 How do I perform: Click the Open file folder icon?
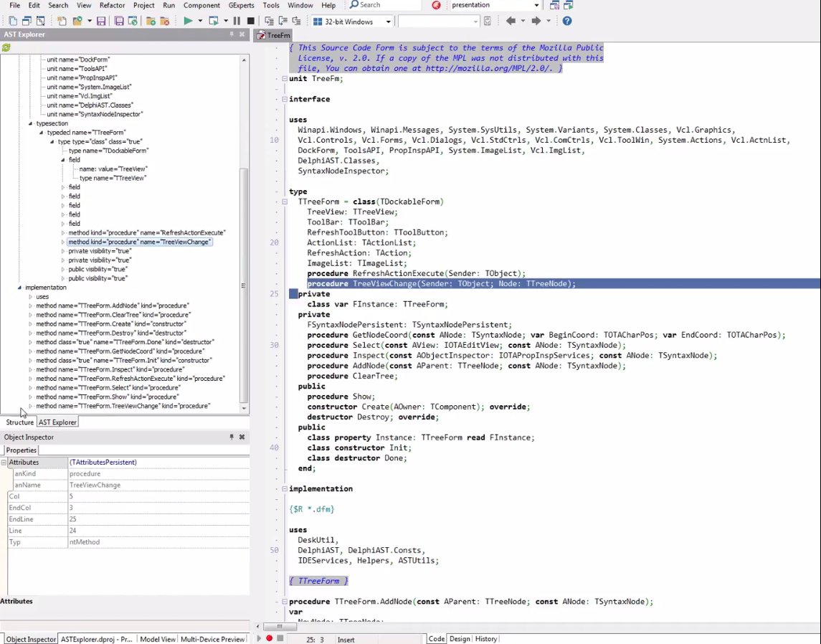pos(77,21)
